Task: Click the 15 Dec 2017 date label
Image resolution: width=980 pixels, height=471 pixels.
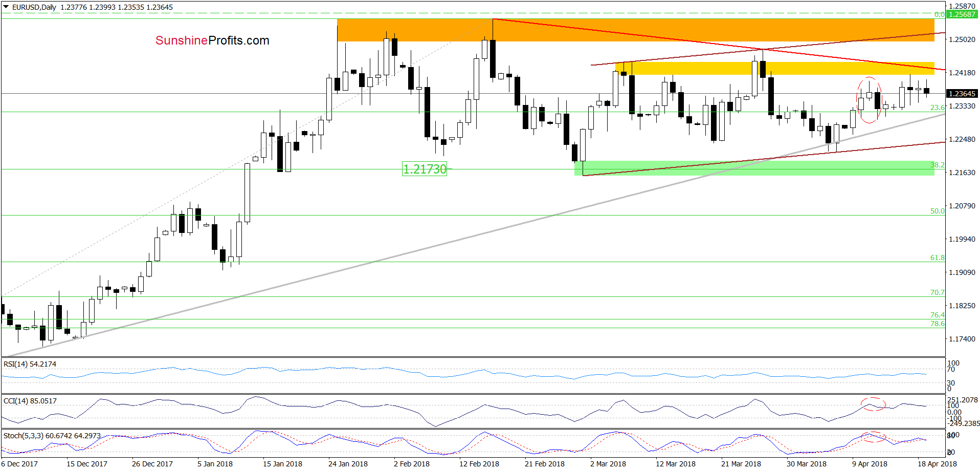Action: point(87,464)
